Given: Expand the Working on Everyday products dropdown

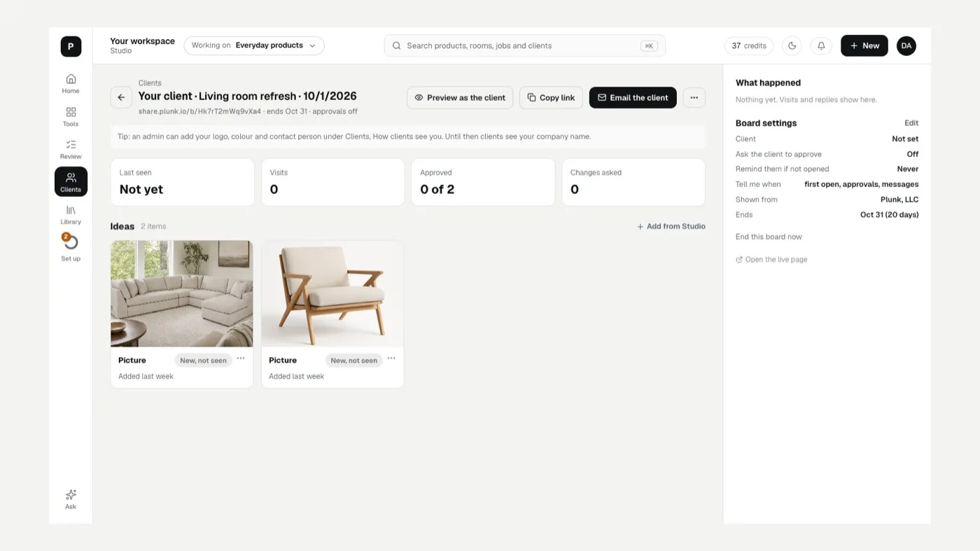Looking at the screenshot, I should (x=254, y=46).
